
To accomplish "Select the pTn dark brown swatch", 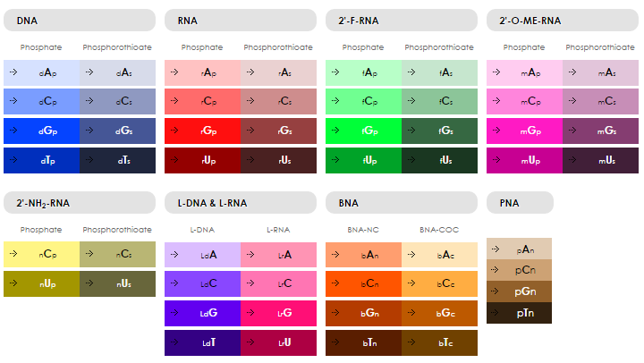I will pos(519,313).
